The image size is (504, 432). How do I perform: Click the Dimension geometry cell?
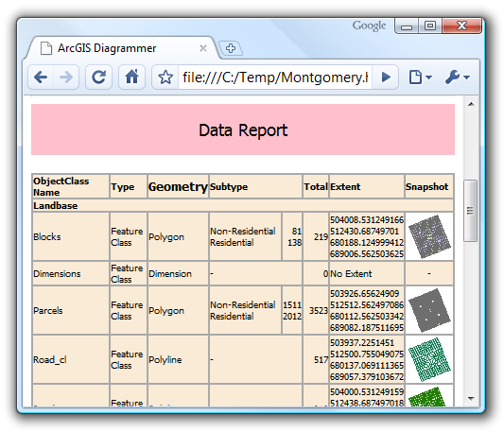178,273
